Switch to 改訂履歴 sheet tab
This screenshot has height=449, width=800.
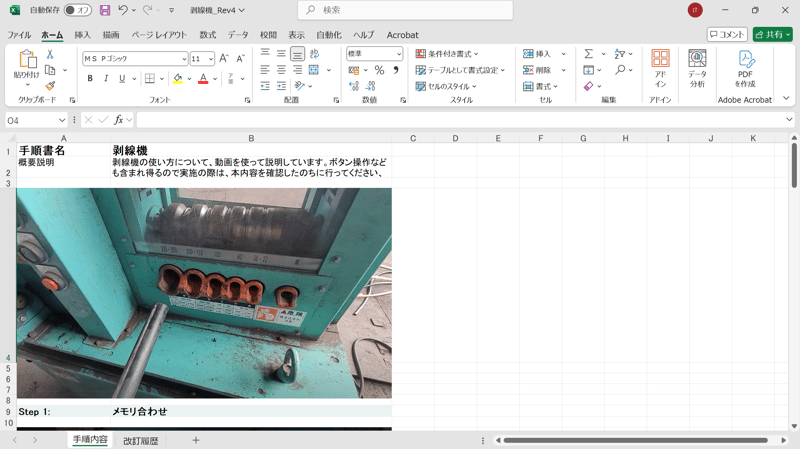pos(140,441)
